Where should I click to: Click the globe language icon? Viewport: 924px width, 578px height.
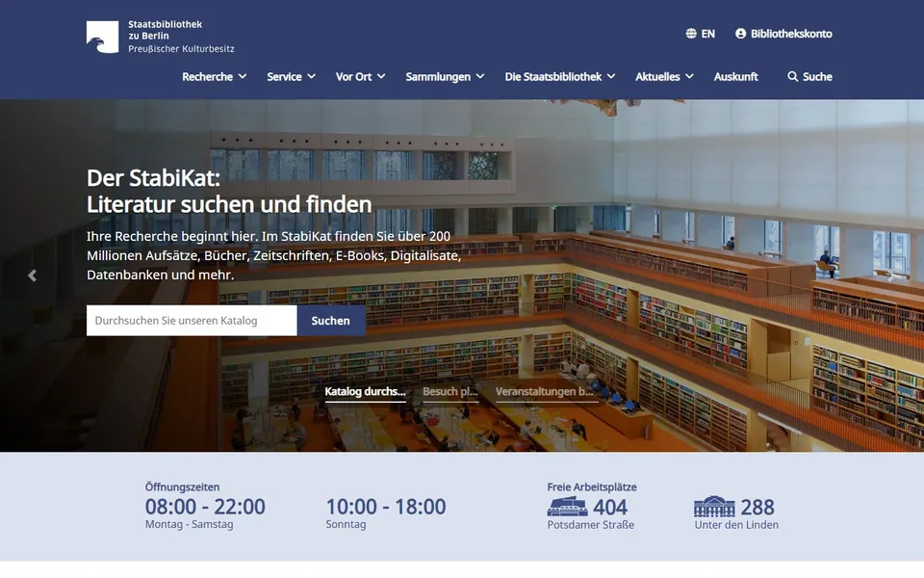(x=691, y=34)
